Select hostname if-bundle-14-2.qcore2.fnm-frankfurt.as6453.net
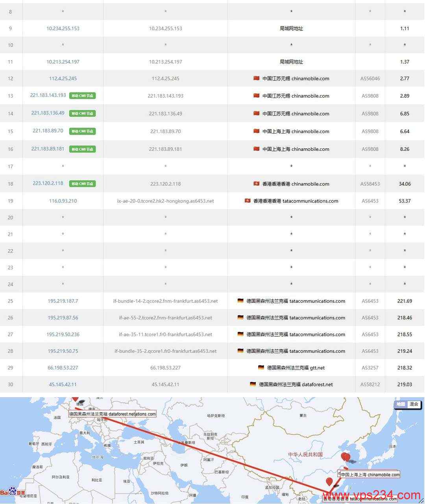Screen dimensions: 425x504 tap(166, 301)
